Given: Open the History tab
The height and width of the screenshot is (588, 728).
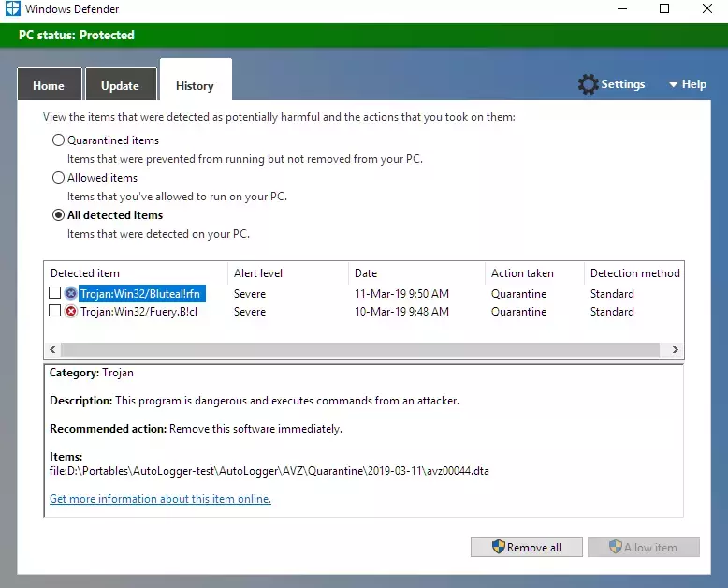Looking at the screenshot, I should click(x=196, y=80).
